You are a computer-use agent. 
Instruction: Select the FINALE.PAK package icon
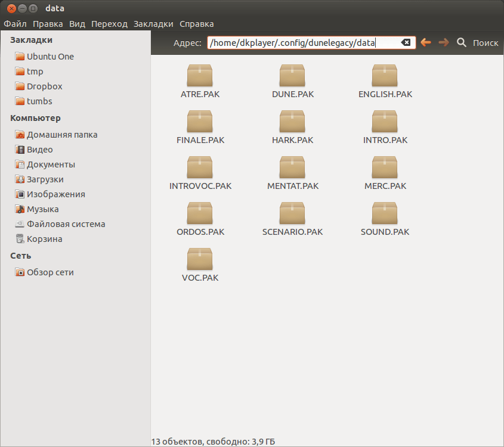[200, 122]
